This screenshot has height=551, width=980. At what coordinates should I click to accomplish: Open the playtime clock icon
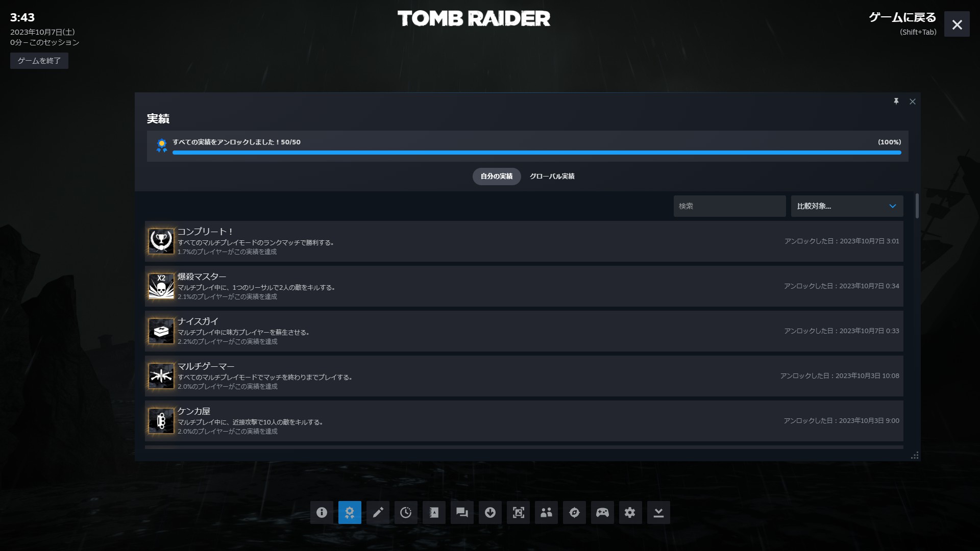[406, 512]
